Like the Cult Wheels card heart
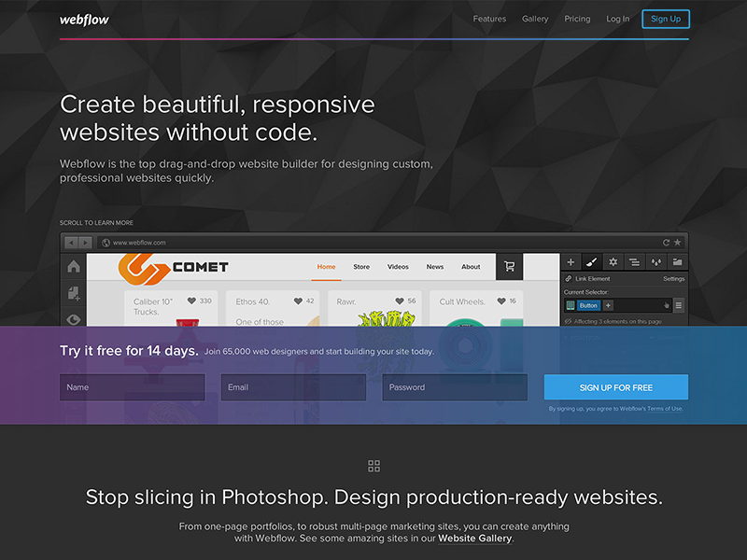The image size is (747, 560). 501,301
